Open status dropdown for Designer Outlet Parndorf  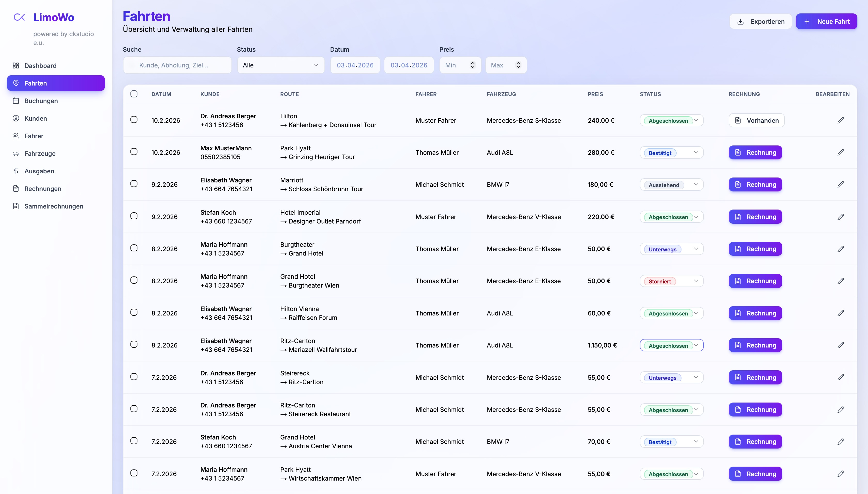coord(672,217)
